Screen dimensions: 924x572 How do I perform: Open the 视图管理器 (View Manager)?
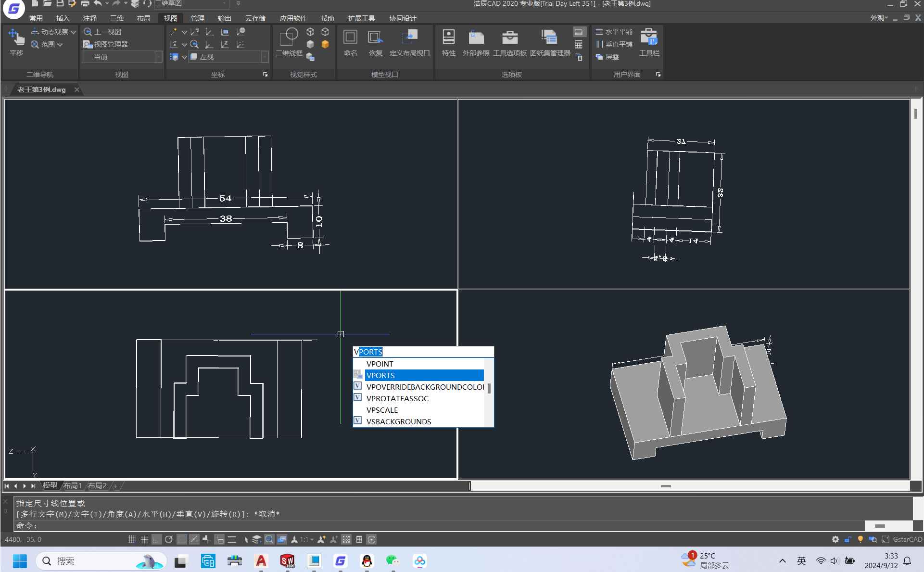107,44
